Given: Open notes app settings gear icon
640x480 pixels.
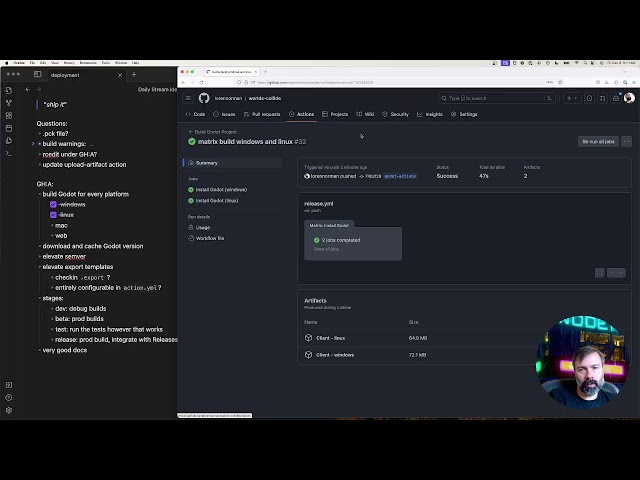Looking at the screenshot, I should point(9,410).
